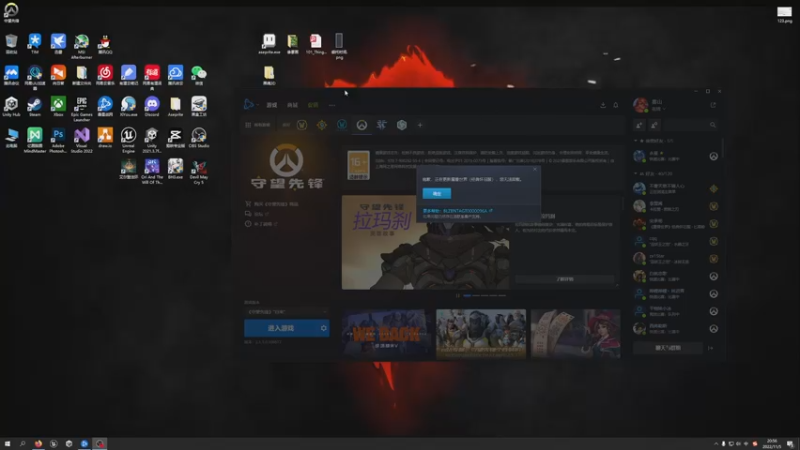Open Discord desktop shortcut

pyautogui.click(x=152, y=107)
